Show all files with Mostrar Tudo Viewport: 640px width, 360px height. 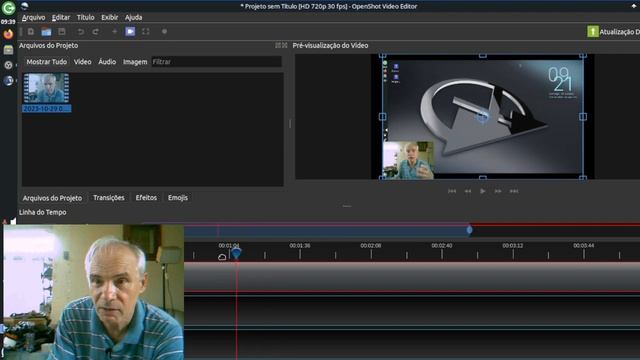tap(47, 62)
